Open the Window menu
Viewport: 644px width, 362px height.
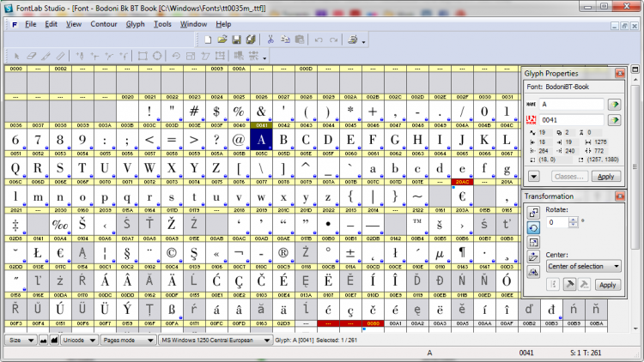193,24
